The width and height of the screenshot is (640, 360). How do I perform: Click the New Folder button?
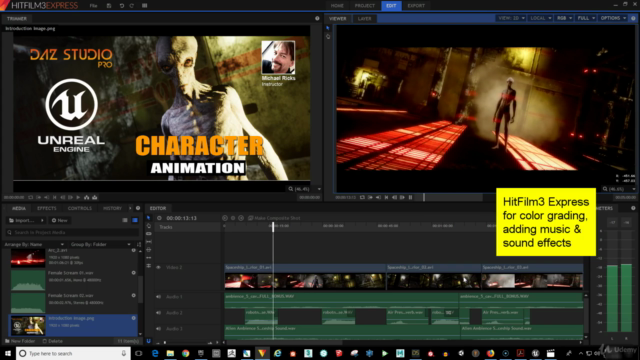point(20,341)
